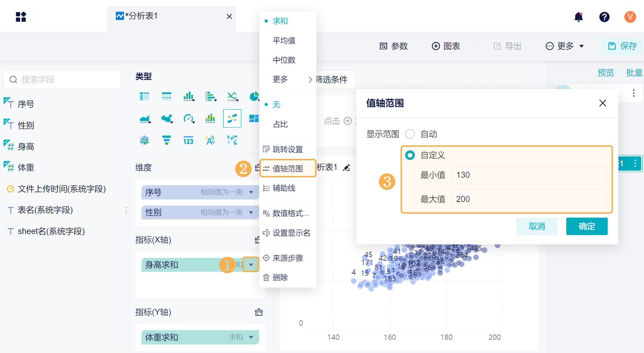Viewport: 644px width, 353px height.
Task: Select the combo bar-line chart type
Action: click(210, 119)
